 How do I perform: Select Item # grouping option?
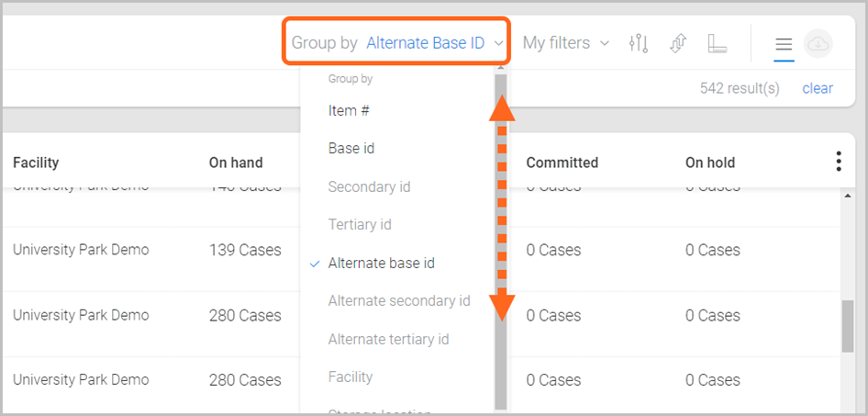pos(349,110)
